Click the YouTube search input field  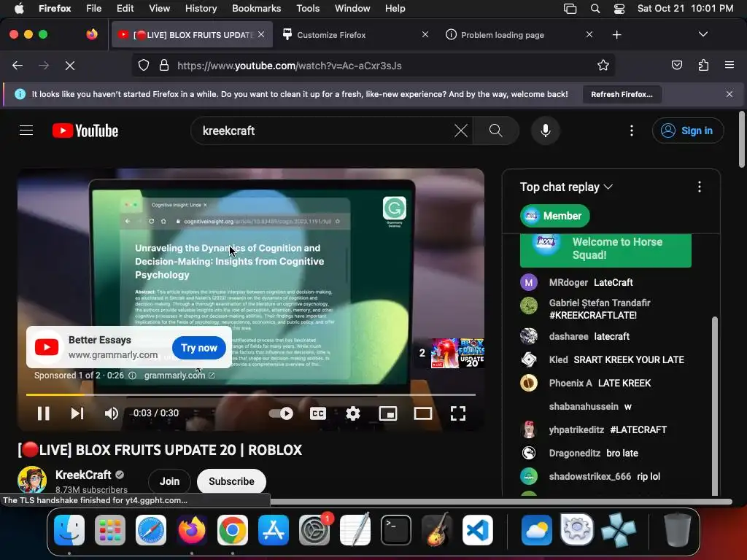pyautogui.click(x=324, y=131)
